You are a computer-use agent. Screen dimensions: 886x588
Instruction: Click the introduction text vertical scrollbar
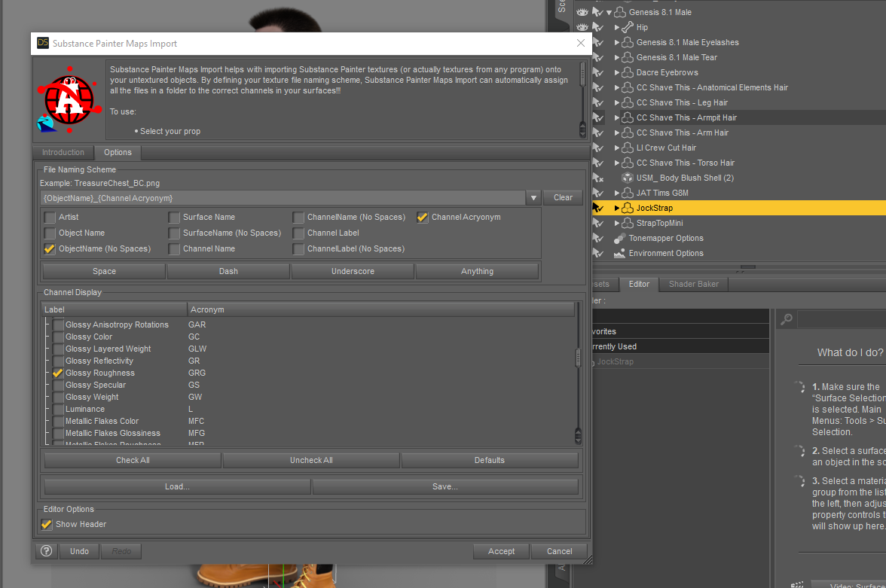(x=582, y=100)
